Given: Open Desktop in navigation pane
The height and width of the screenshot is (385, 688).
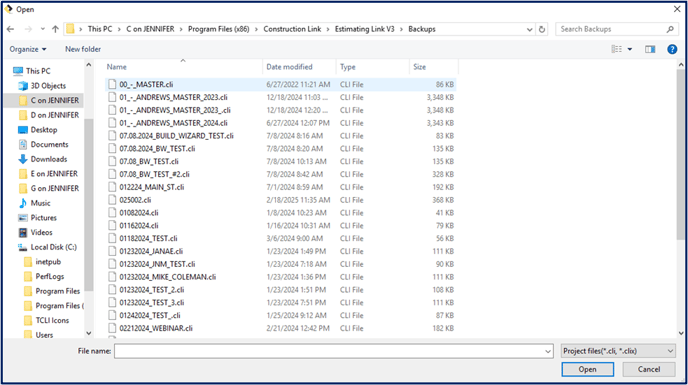Looking at the screenshot, I should [43, 130].
